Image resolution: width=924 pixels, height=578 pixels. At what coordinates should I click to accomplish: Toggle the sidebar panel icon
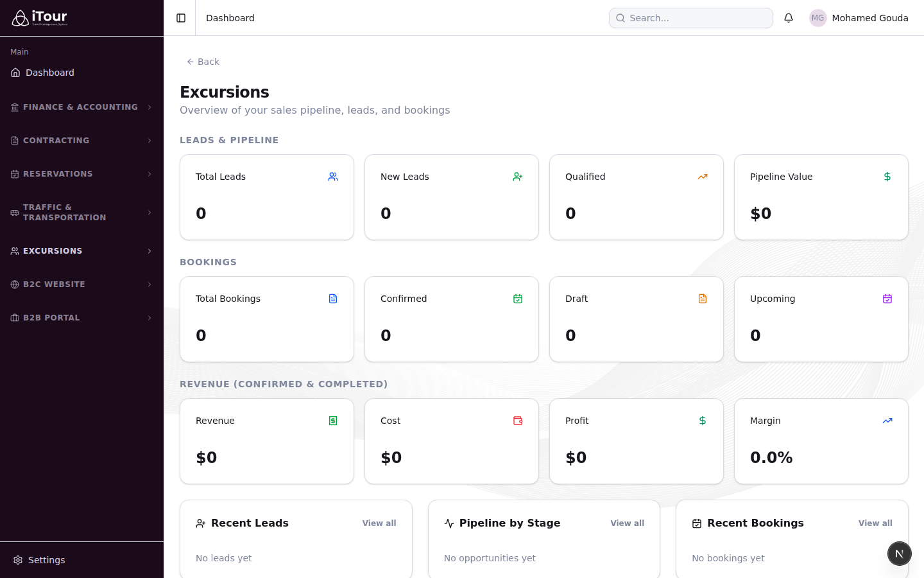coord(181,18)
